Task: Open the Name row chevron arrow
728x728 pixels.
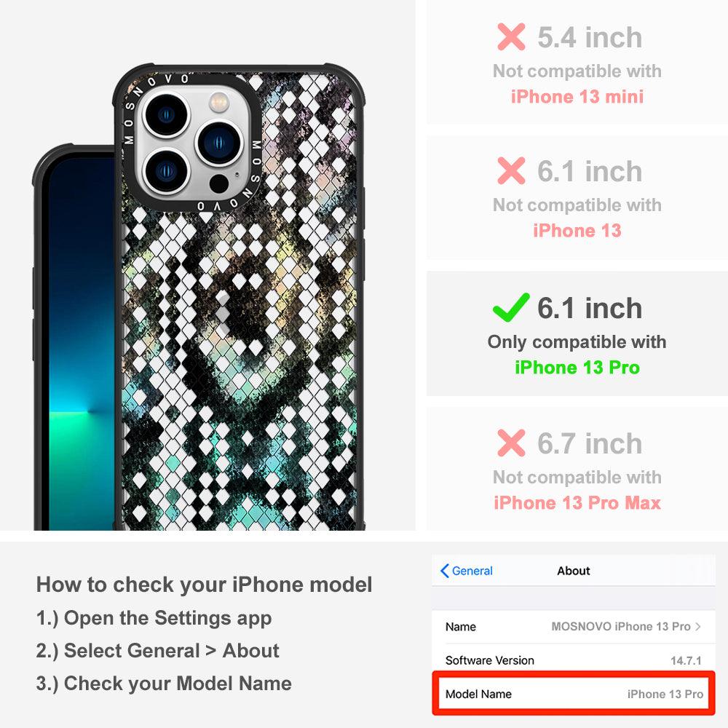Action: pos(698,626)
